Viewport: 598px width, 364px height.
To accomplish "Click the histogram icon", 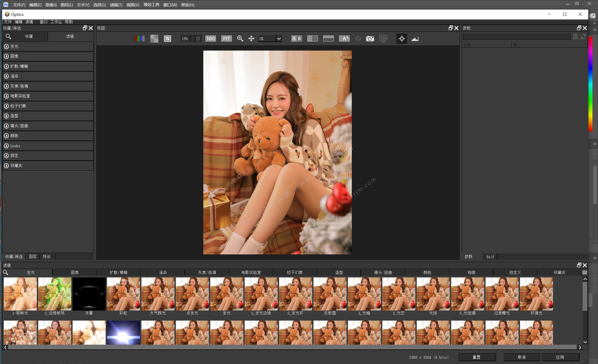I will (415, 39).
